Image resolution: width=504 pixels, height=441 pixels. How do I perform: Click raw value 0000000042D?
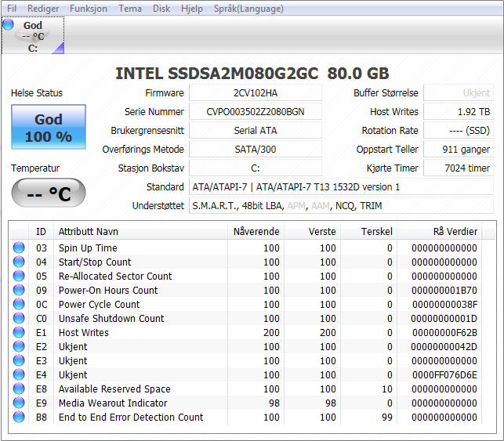point(444,347)
